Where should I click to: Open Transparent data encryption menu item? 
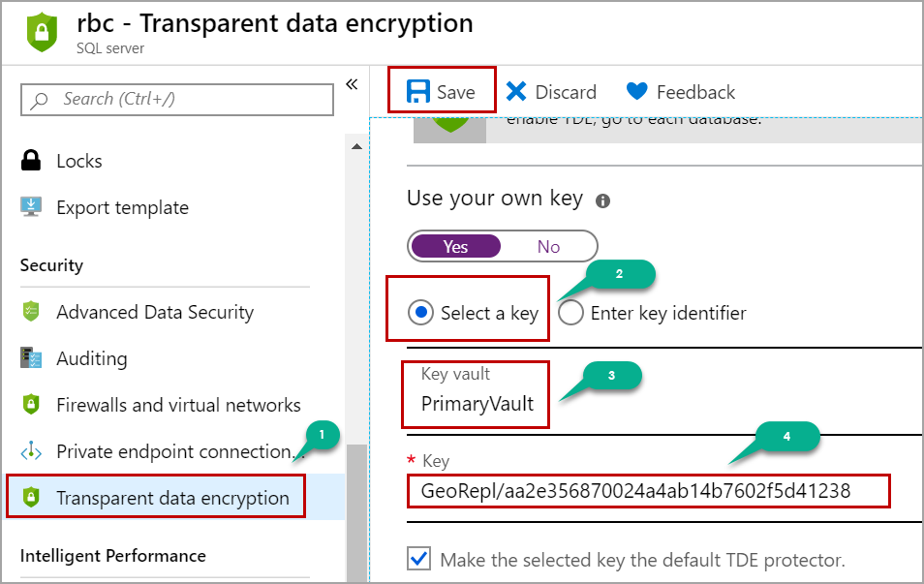[x=172, y=498]
